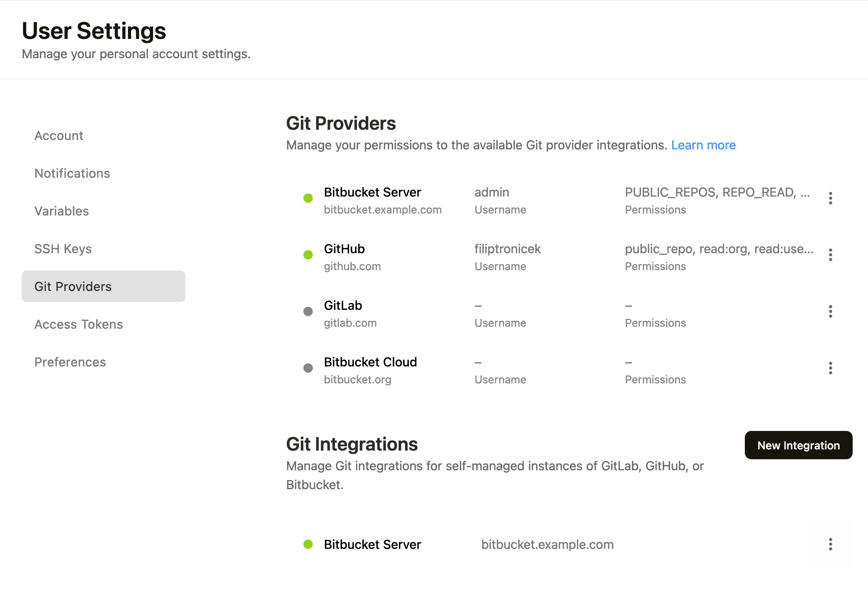Image resolution: width=868 pixels, height=589 pixels.
Task: Open Notifications settings section
Action: click(72, 173)
